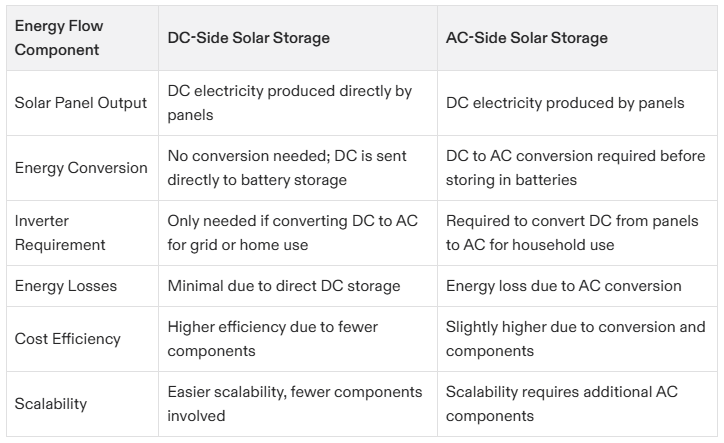Select the "Energy Losses" row label
This screenshot has height=443, width=724.
pyautogui.click(x=66, y=286)
